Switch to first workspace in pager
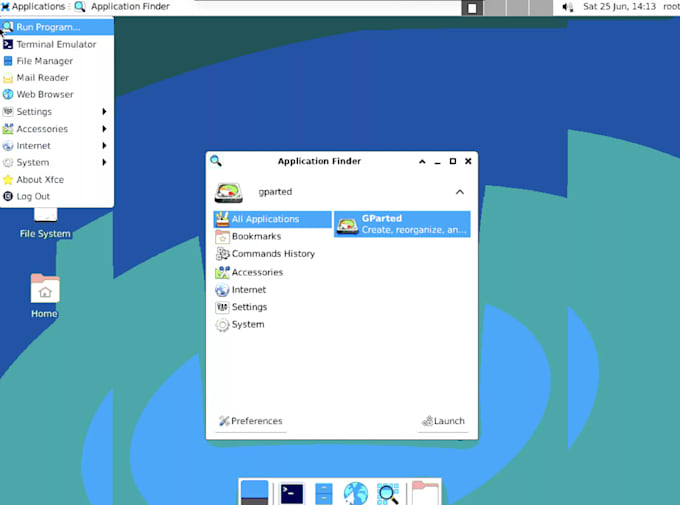 pyautogui.click(x=472, y=8)
